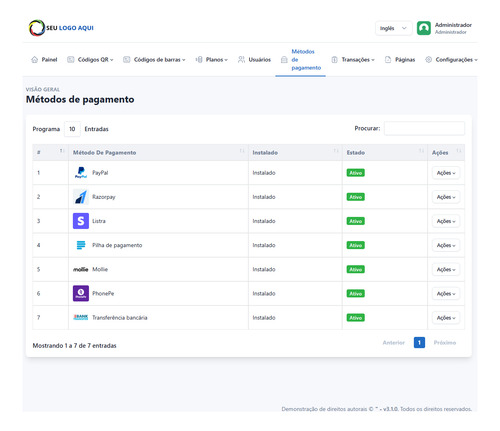
Task: Click the Transferência bancária name
Action: (120, 318)
